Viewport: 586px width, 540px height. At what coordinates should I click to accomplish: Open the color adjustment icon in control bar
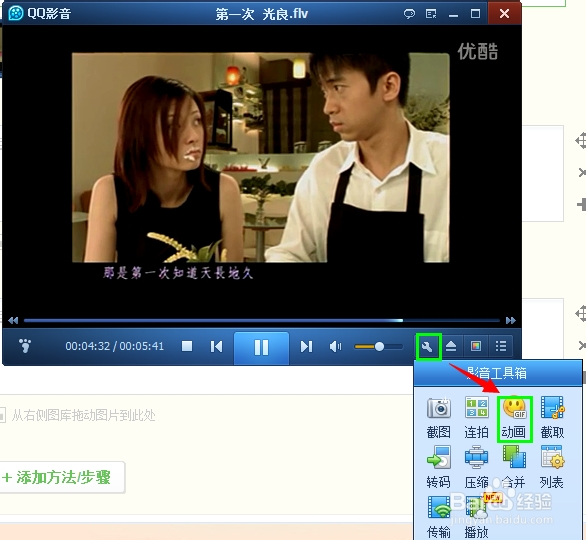[476, 346]
